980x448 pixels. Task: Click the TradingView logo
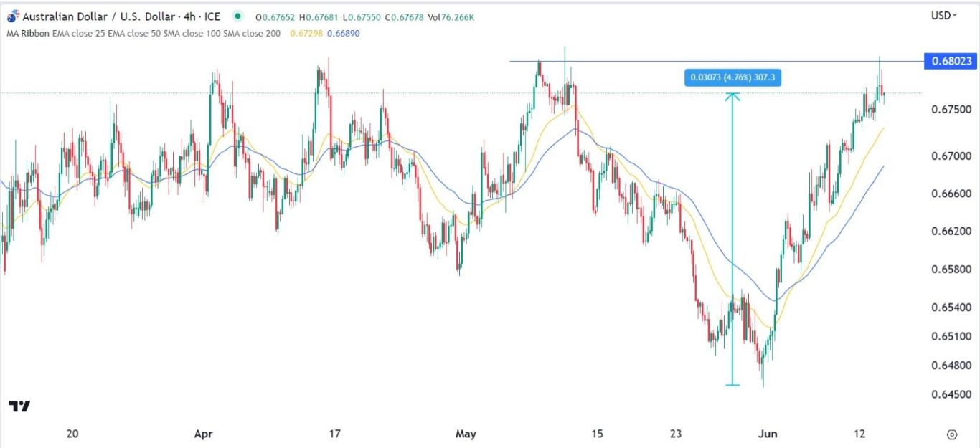(19, 406)
